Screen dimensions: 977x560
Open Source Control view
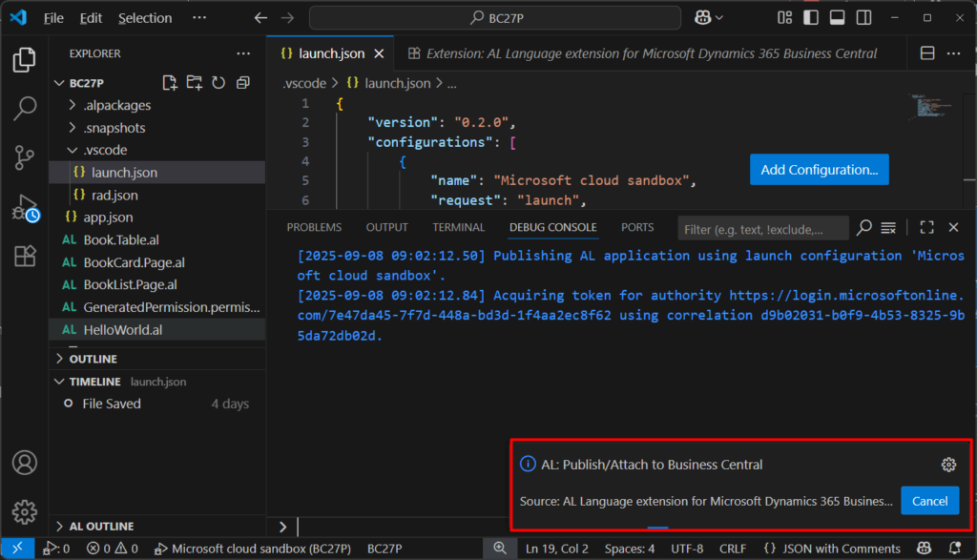coord(25,157)
